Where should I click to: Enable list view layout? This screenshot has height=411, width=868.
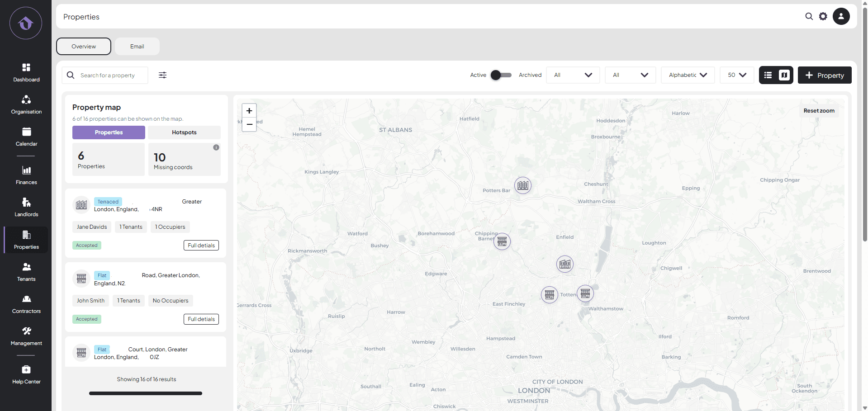coord(768,75)
